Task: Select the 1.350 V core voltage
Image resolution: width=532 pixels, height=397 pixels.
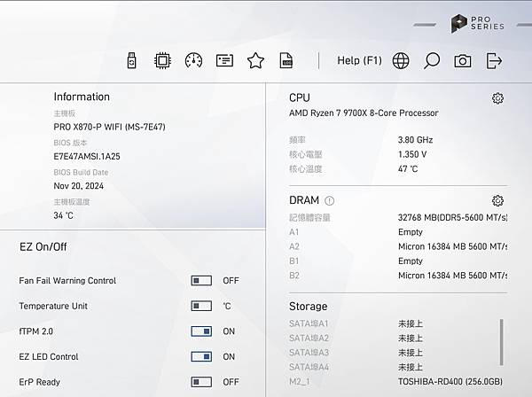Action: click(x=412, y=154)
